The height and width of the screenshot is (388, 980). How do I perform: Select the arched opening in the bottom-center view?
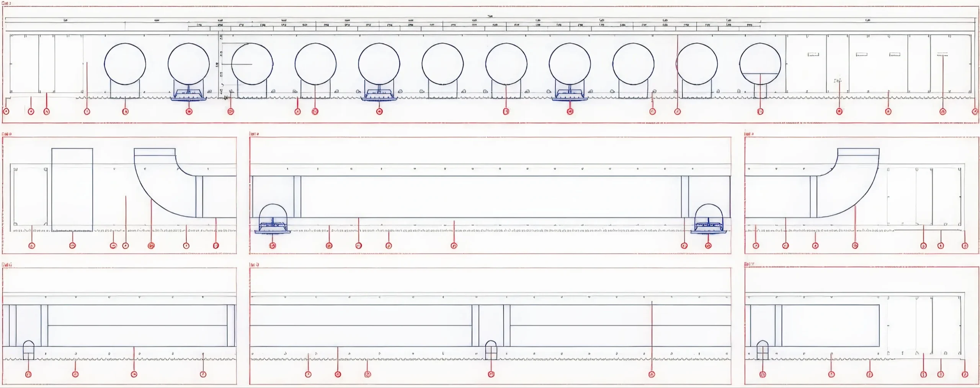(491, 350)
